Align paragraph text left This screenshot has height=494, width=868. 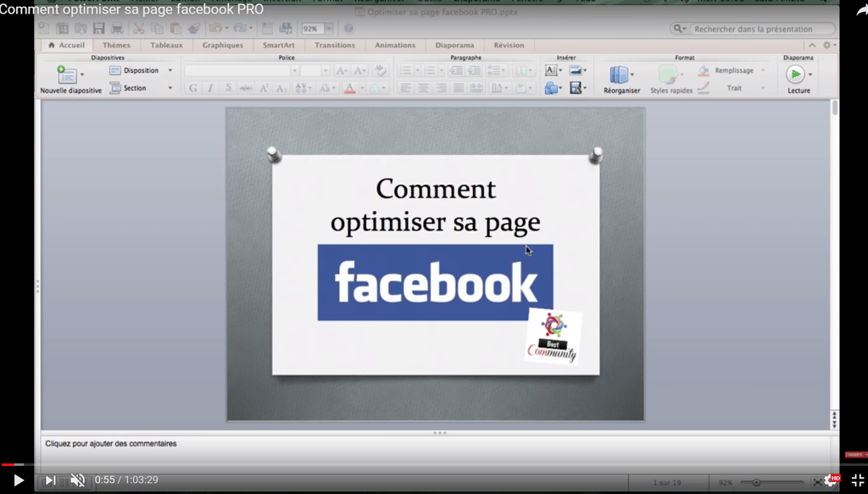405,88
